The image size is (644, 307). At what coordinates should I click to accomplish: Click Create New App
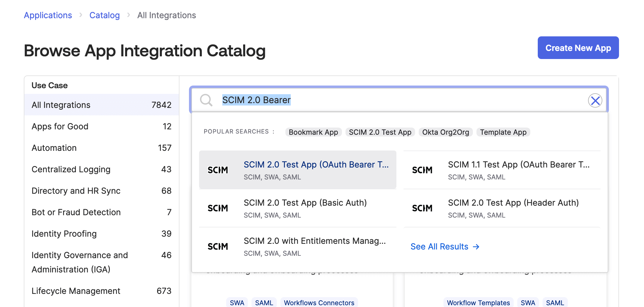click(x=578, y=48)
